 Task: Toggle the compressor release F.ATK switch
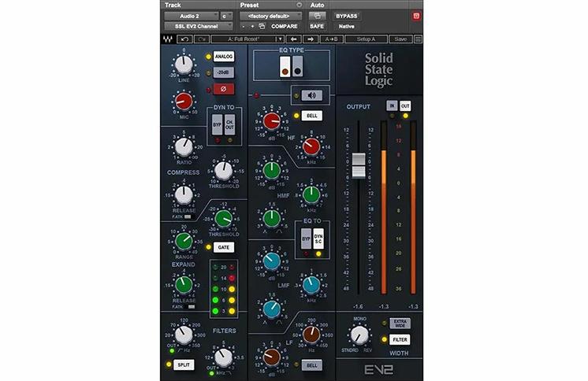[188, 216]
